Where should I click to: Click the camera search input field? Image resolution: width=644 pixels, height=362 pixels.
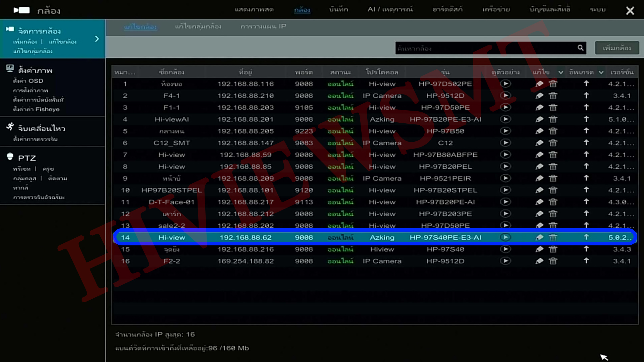coord(485,48)
